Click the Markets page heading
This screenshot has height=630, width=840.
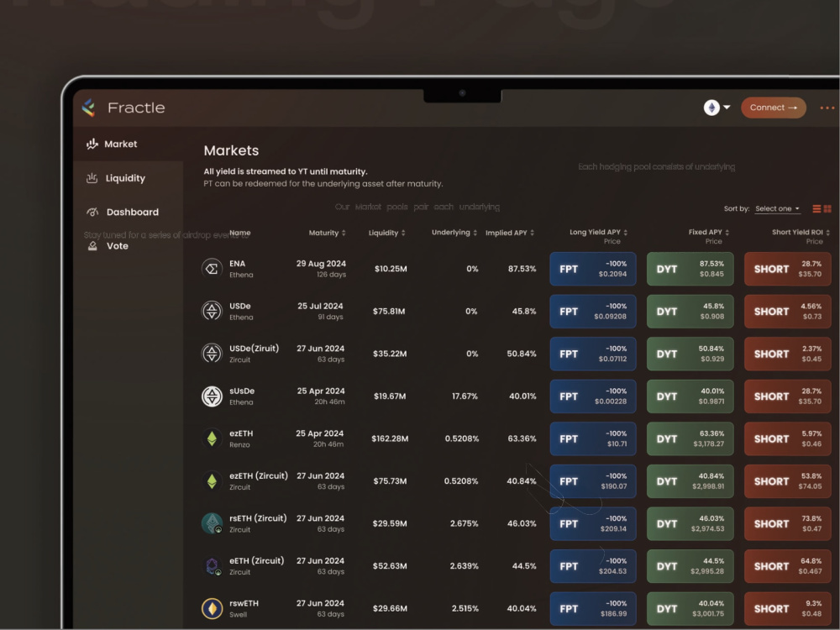point(231,150)
